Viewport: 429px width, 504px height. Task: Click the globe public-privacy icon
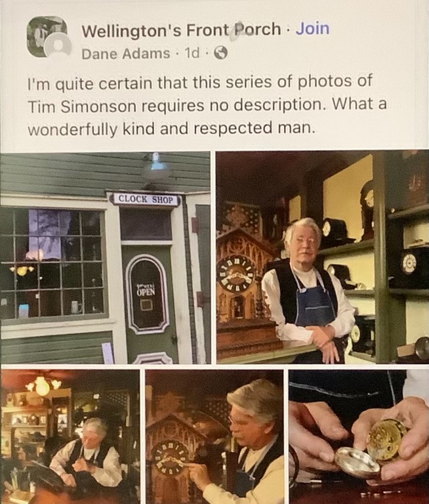click(221, 53)
